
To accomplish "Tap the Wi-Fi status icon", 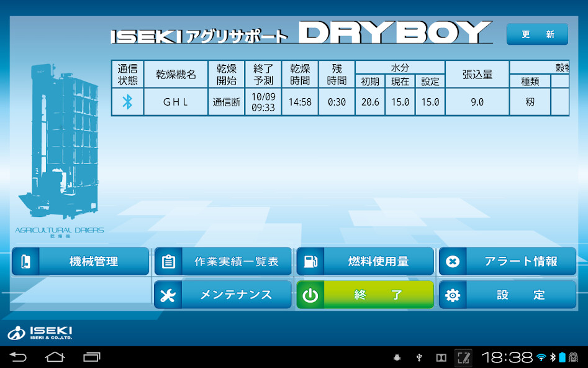I will [541, 357].
